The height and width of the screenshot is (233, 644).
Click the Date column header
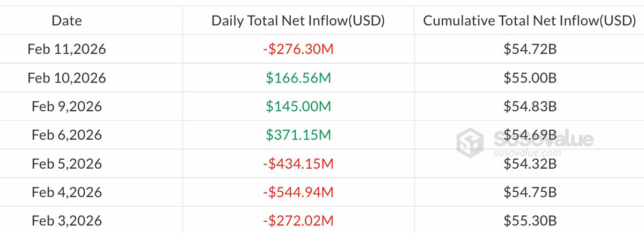coord(67,21)
